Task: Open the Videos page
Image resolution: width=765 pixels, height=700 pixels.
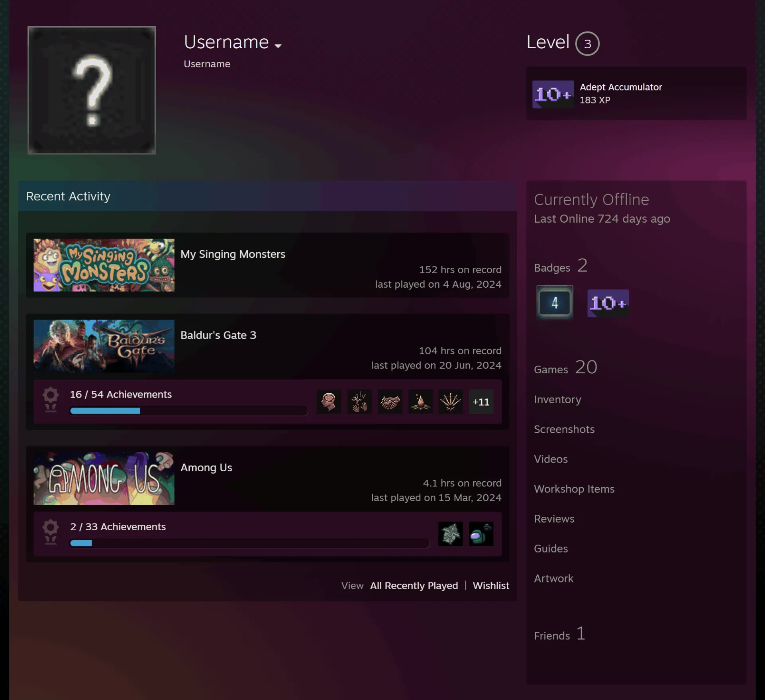Action: (551, 459)
